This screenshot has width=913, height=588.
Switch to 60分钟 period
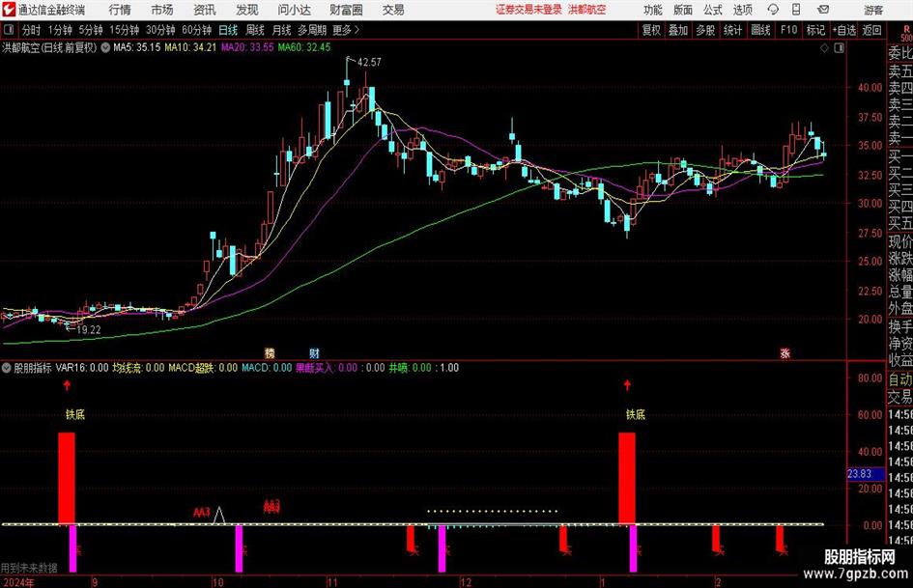click(196, 30)
